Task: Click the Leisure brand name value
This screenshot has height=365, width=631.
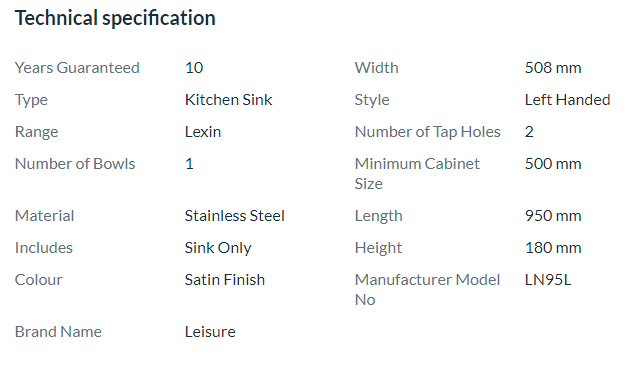Action: point(210,332)
